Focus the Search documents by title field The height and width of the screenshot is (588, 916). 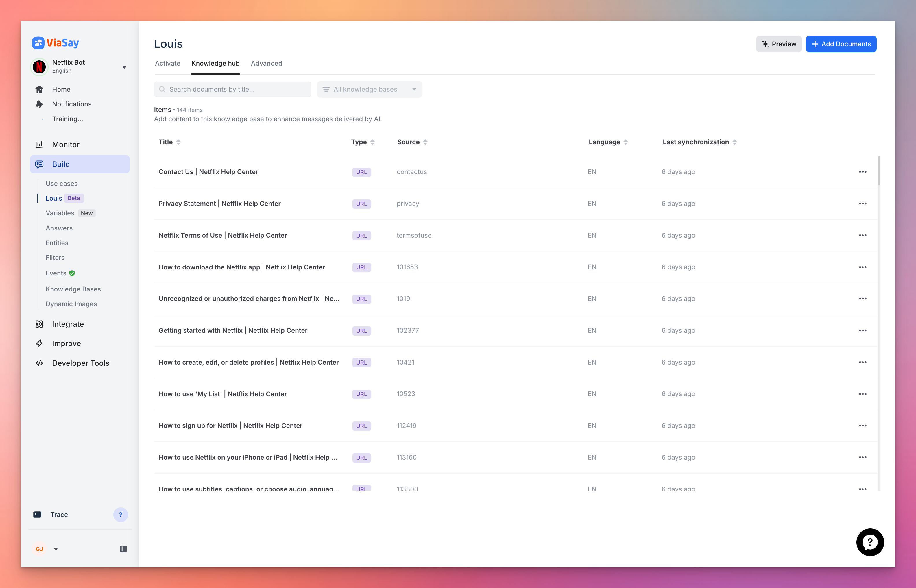232,89
